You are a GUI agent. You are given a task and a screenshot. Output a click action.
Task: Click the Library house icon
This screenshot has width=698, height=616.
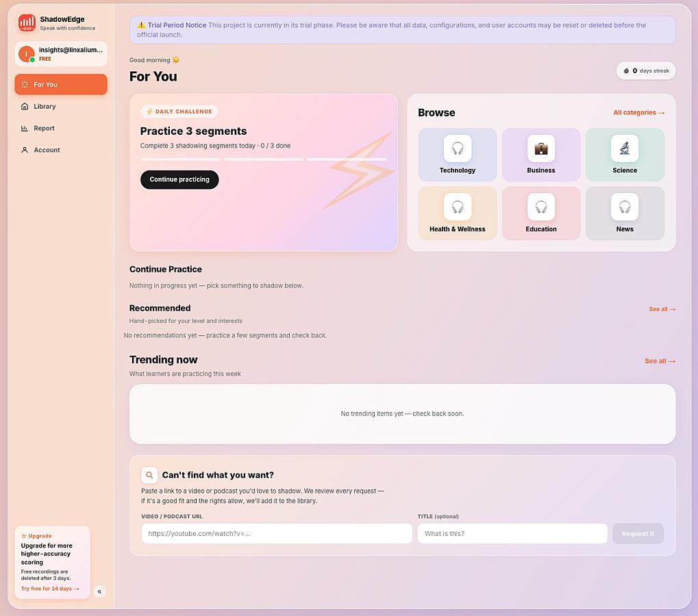(25, 106)
